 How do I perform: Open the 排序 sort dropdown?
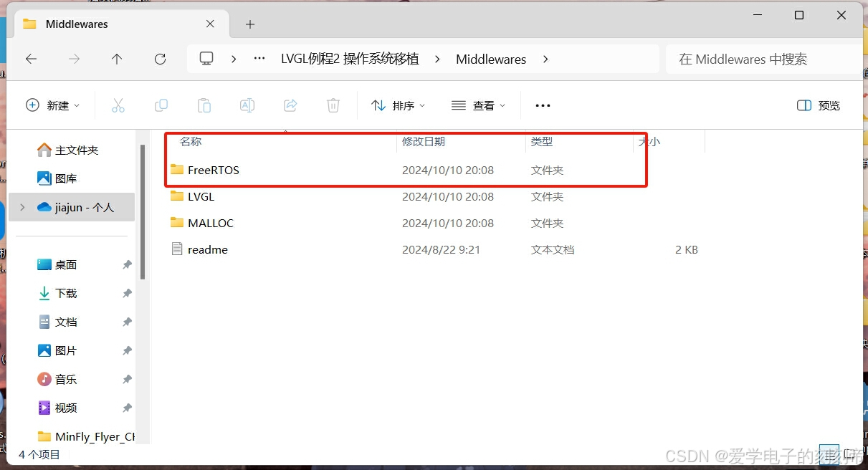click(x=399, y=105)
